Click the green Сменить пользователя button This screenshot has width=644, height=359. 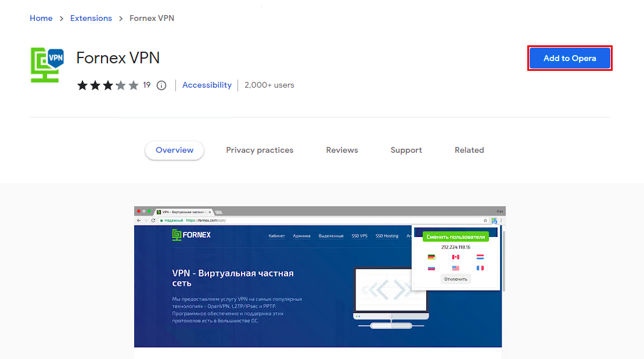[455, 237]
